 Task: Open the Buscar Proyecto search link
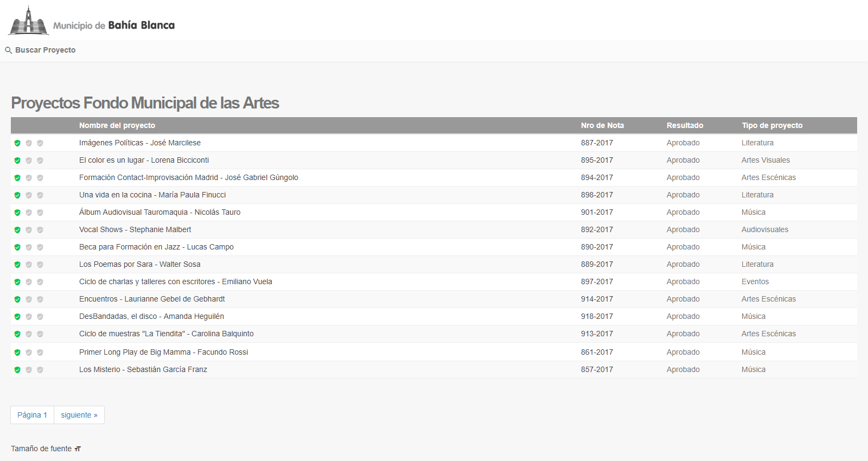[x=46, y=50]
